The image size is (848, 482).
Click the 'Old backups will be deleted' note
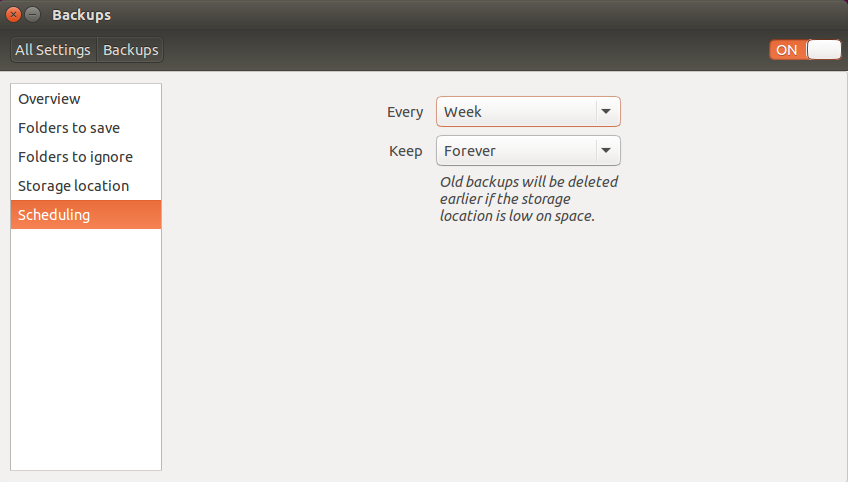528,199
